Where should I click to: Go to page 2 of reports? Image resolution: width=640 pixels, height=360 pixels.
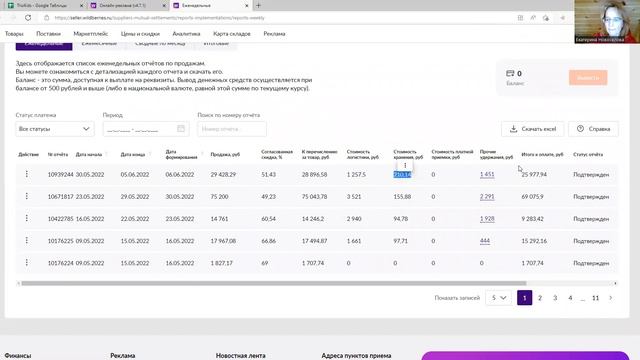click(x=540, y=298)
